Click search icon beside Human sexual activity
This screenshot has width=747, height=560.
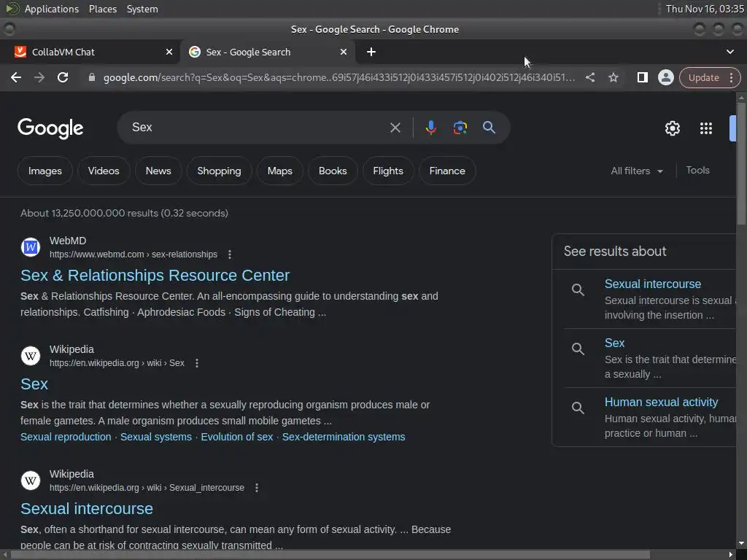(x=578, y=408)
